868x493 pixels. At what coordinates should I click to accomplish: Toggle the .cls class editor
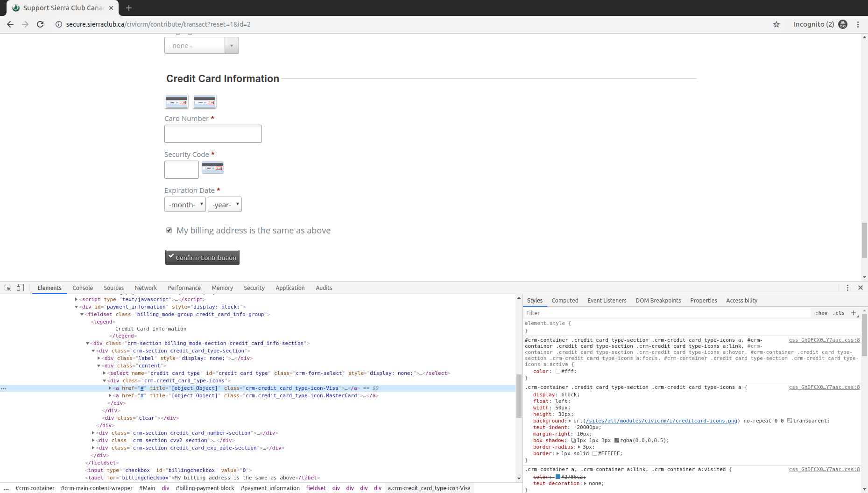tap(839, 313)
